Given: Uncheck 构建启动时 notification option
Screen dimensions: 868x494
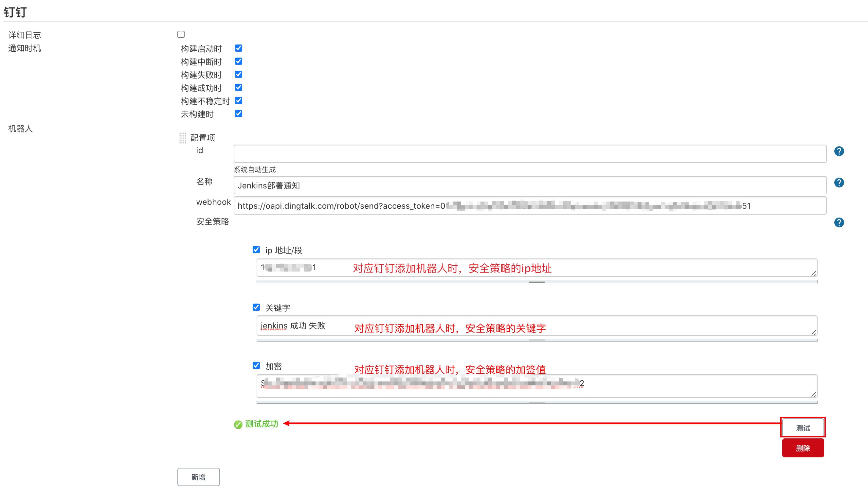Looking at the screenshot, I should point(239,48).
